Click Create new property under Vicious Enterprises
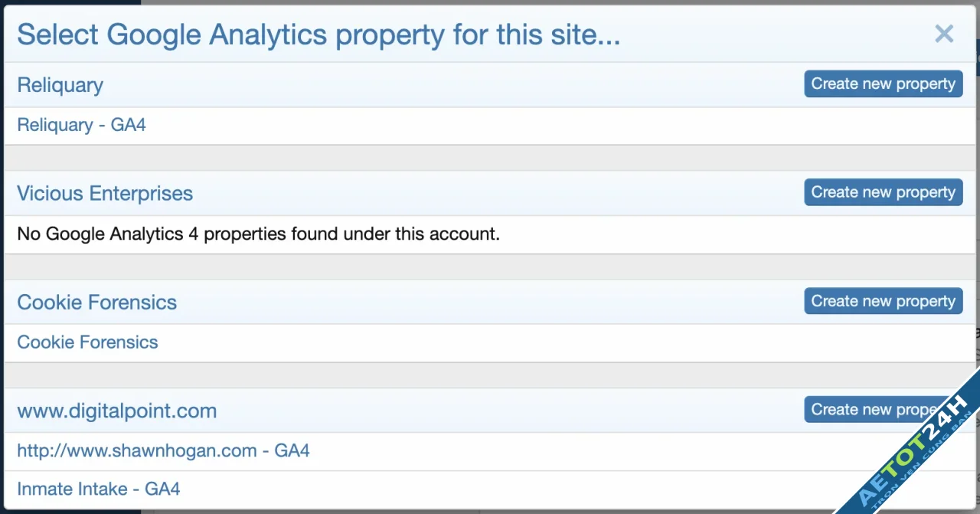This screenshot has width=980, height=514. point(883,192)
